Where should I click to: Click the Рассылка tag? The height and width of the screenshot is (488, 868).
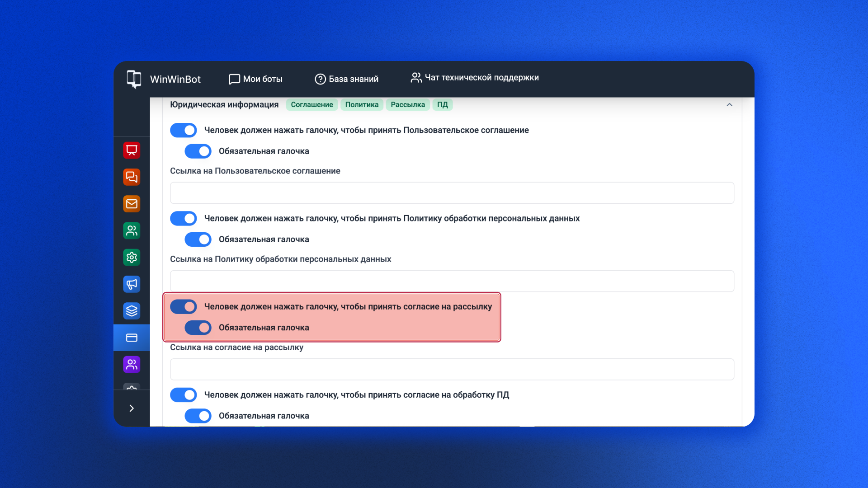pos(408,105)
